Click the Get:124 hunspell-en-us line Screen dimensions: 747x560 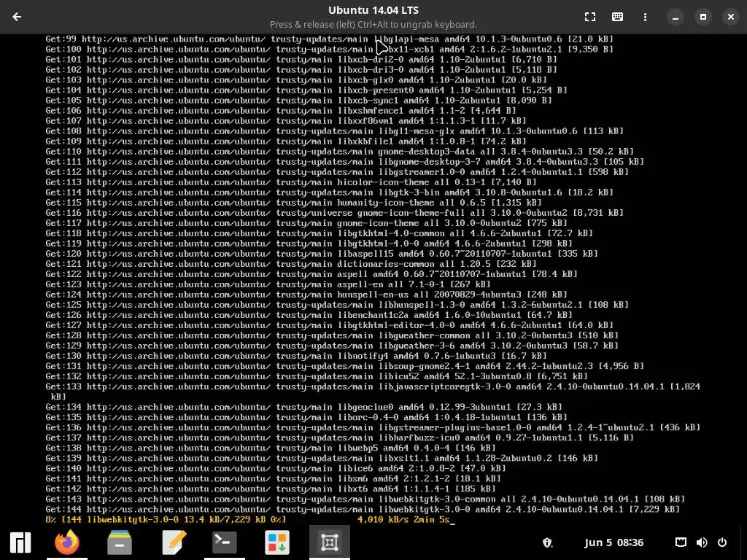point(306,295)
